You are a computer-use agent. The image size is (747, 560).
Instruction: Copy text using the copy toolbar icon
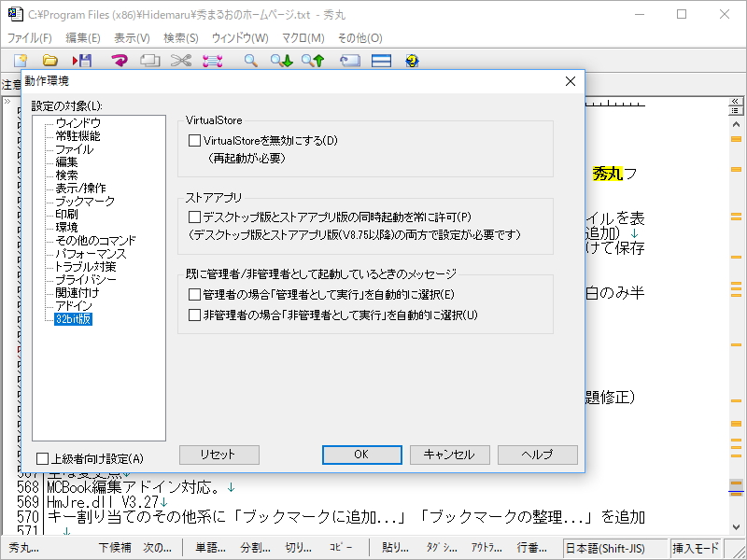click(150, 60)
